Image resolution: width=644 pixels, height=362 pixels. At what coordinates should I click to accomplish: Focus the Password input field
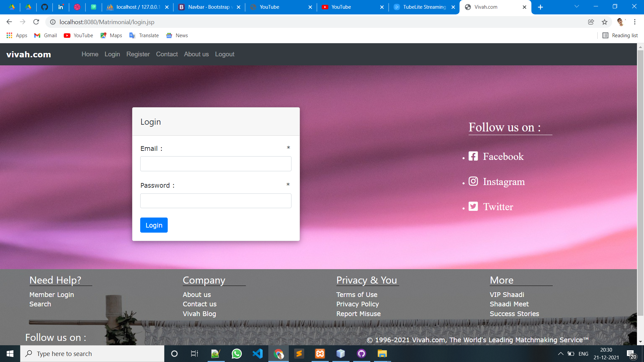[216, 201]
